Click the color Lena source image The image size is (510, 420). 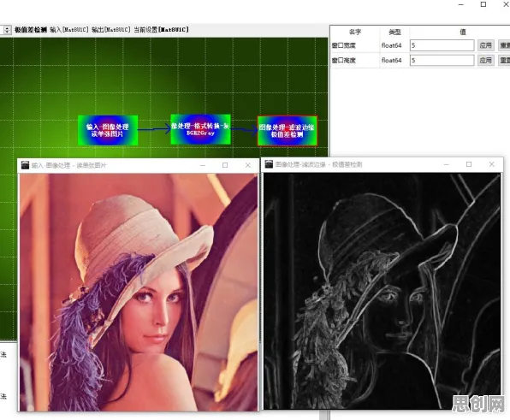coord(139,292)
